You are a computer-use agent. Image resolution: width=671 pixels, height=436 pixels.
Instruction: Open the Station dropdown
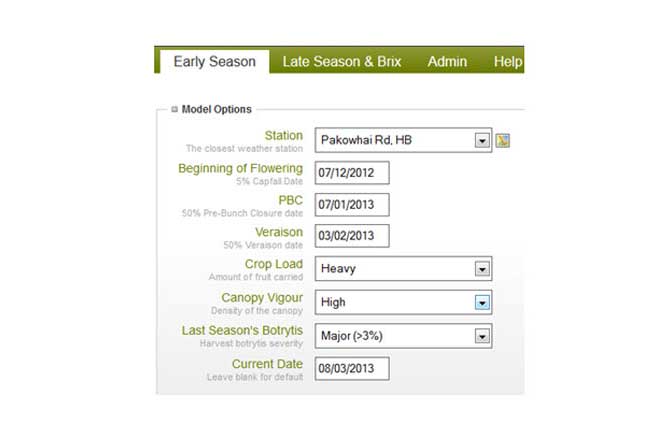click(x=482, y=140)
